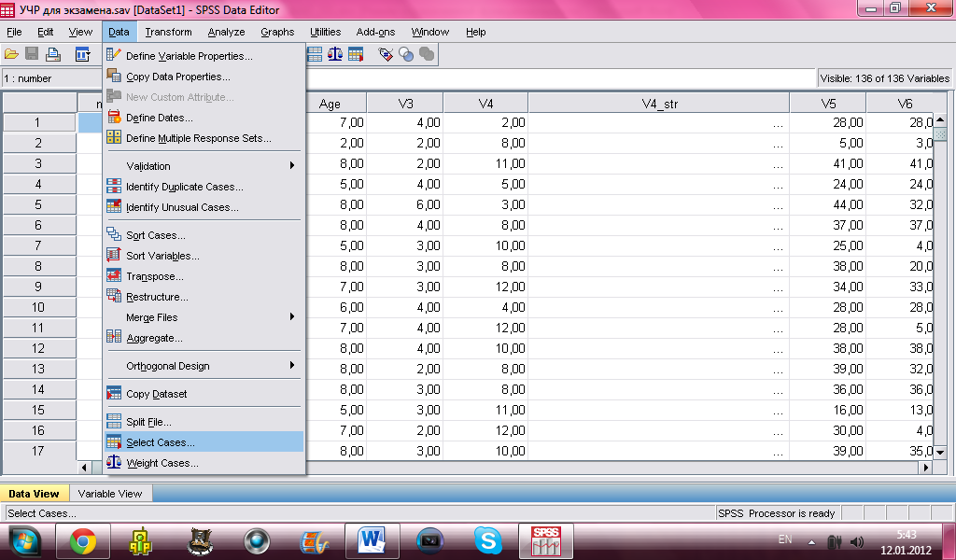Click the SPSS taskbar icon
956x560 pixels.
(545, 541)
